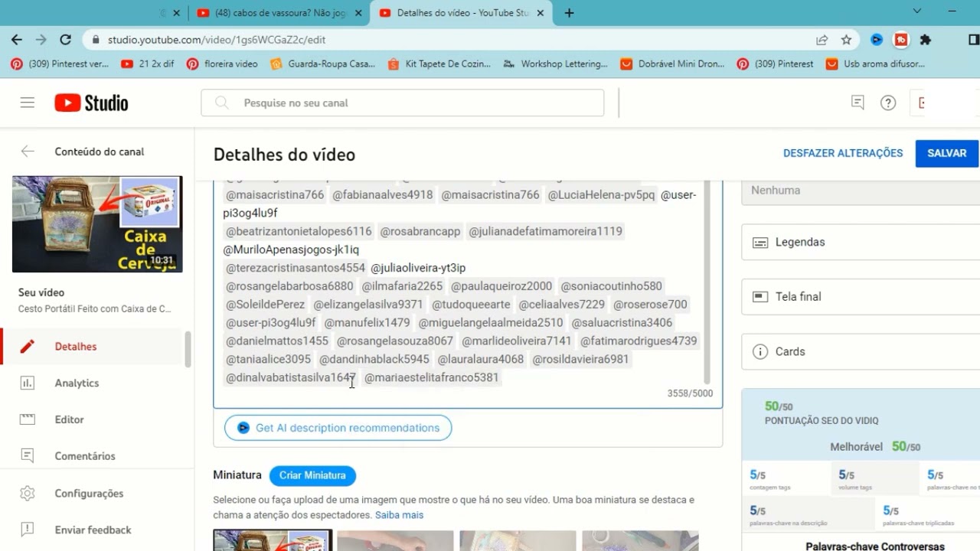Image resolution: width=980 pixels, height=551 pixels.
Task: Click 'Conteúdo do canal' label
Action: [x=100, y=152]
